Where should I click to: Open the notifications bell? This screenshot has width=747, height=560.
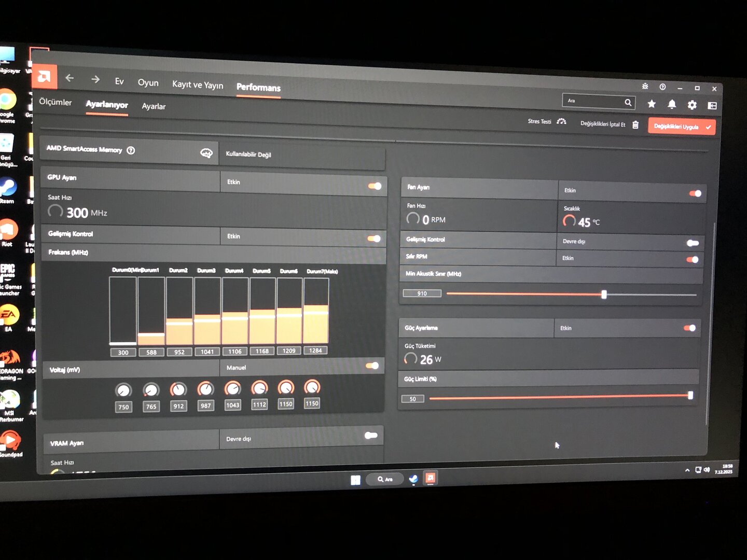coord(672,104)
